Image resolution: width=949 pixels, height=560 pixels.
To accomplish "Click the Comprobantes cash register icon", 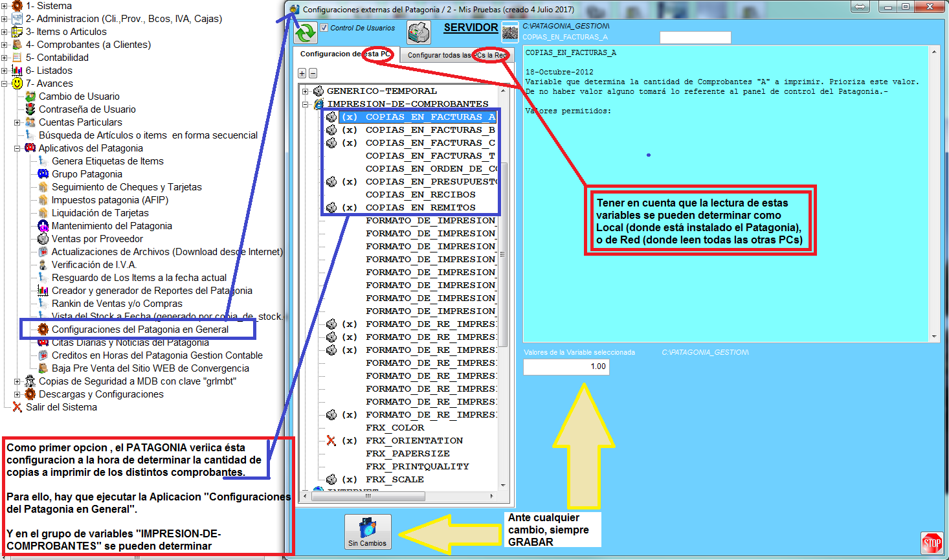I will click(17, 45).
